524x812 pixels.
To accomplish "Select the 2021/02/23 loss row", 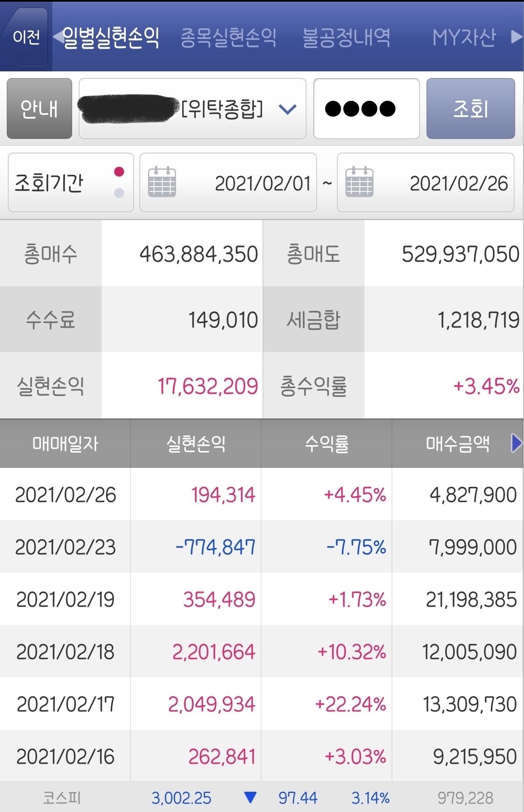I will [x=262, y=547].
